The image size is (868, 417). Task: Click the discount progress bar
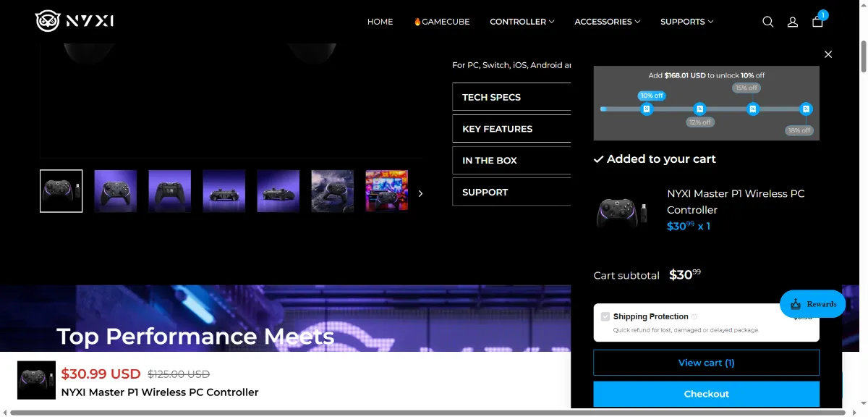click(707, 109)
